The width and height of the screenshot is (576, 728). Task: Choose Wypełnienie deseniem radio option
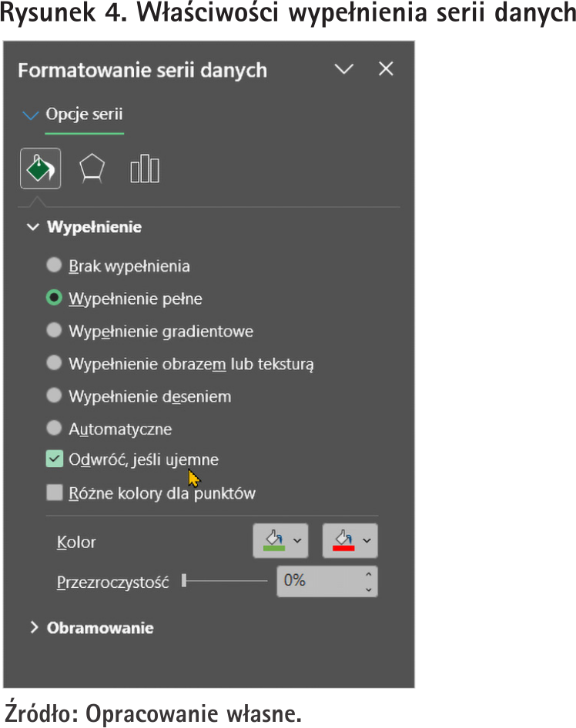[x=54, y=396]
